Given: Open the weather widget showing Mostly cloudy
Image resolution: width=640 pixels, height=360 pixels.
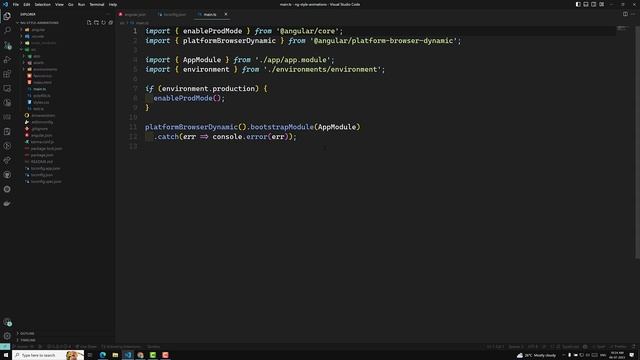Looking at the screenshot, I should tap(536, 355).
